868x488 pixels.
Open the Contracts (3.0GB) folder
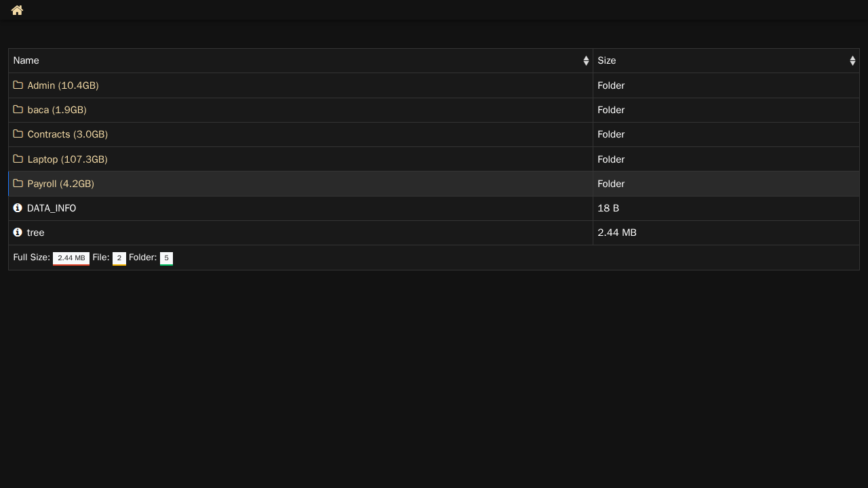[x=68, y=134]
